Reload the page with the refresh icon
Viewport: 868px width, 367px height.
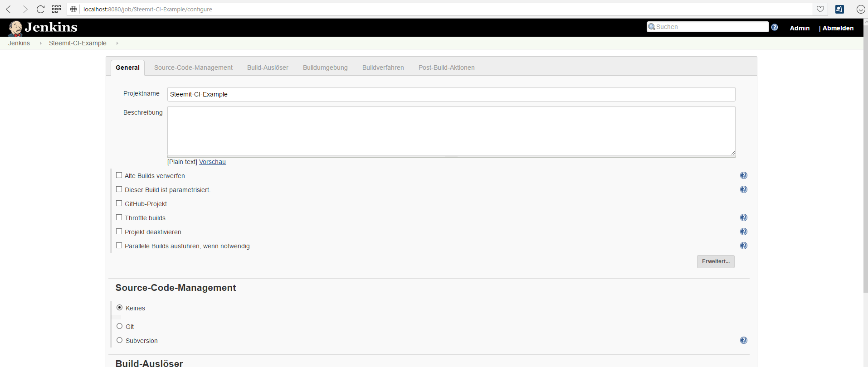[x=41, y=9]
